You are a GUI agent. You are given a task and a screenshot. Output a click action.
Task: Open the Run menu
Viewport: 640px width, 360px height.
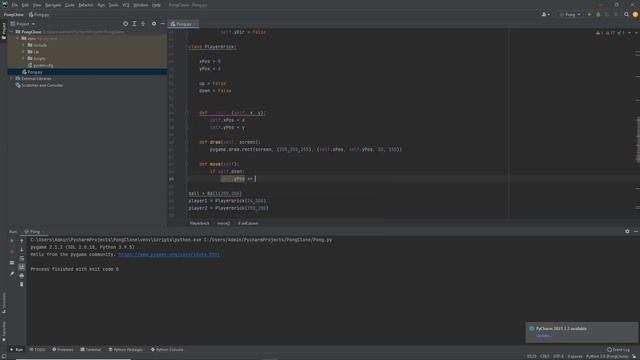[101, 5]
